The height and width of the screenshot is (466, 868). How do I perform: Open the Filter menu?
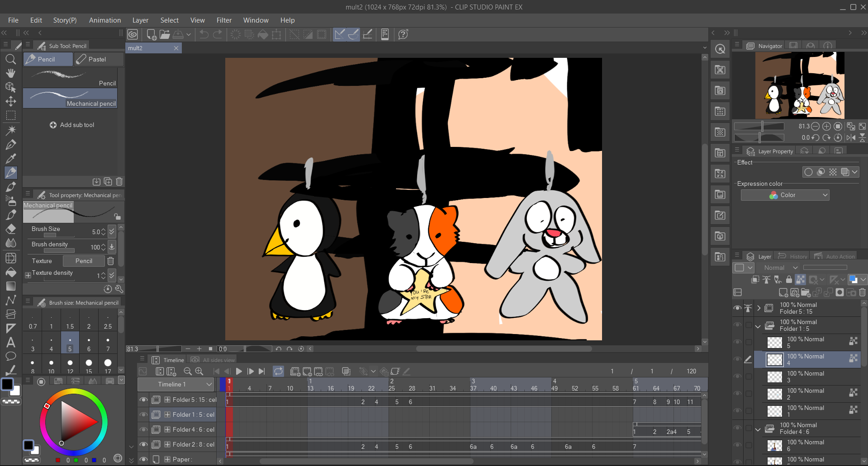pos(223,20)
